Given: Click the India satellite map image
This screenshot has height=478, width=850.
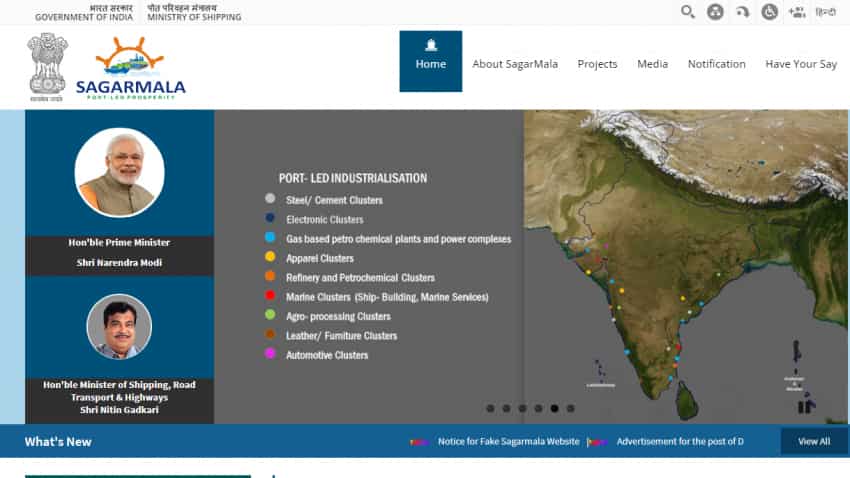Looking at the screenshot, I should 686,267.
